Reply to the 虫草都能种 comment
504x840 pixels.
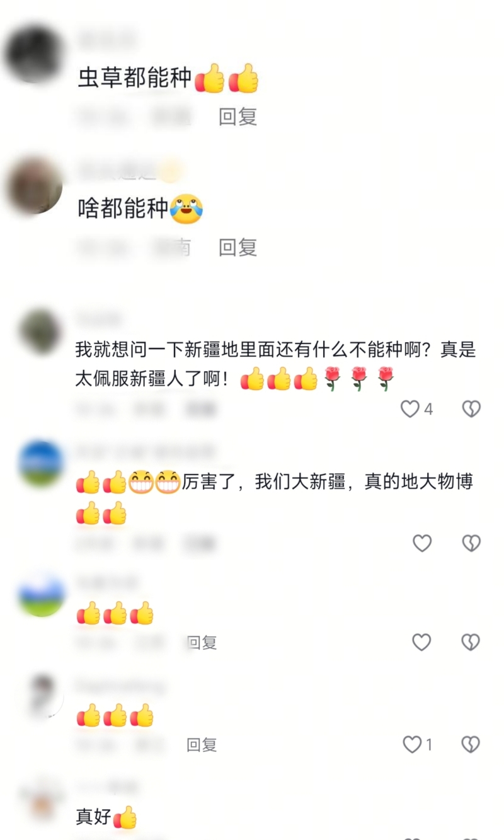238,117
